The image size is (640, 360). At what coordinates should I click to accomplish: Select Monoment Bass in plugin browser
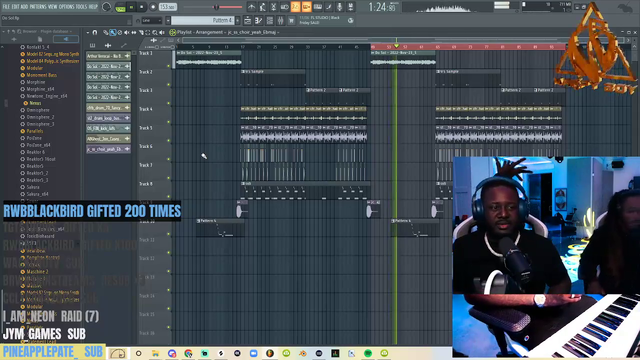click(41, 75)
